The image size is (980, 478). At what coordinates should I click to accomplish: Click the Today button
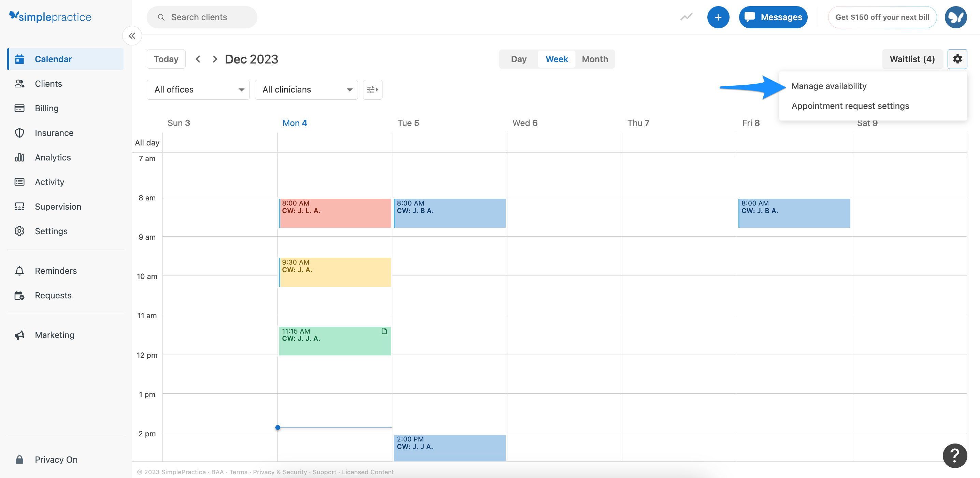[x=166, y=59]
